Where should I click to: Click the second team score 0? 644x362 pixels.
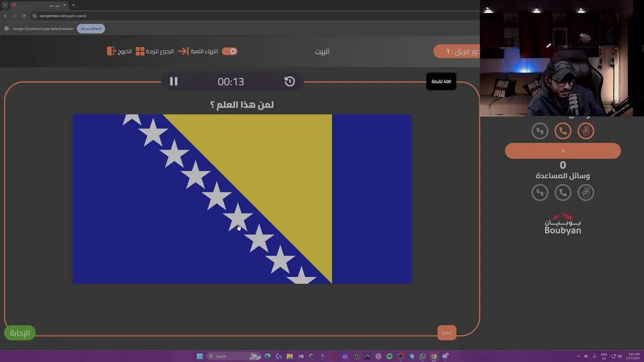[x=563, y=165]
